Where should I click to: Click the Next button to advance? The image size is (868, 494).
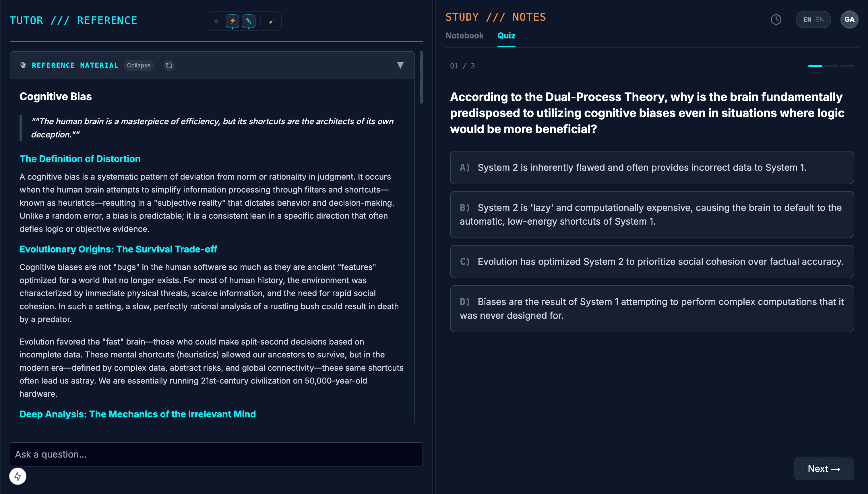824,468
